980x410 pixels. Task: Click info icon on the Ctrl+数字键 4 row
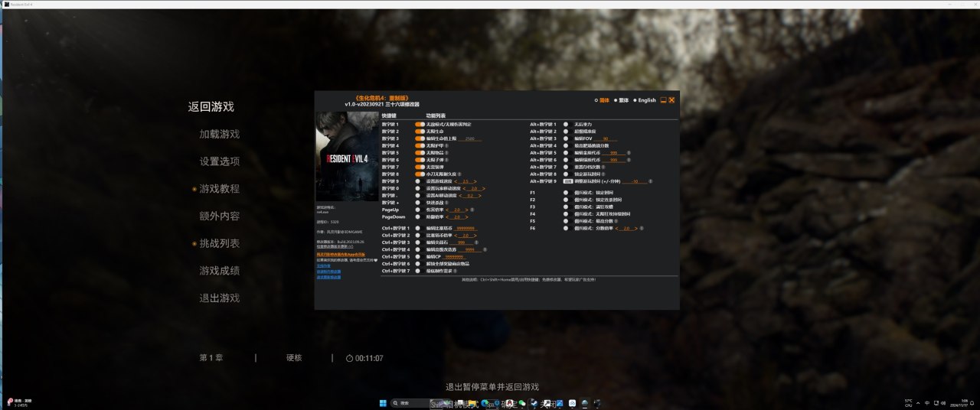tap(485, 249)
